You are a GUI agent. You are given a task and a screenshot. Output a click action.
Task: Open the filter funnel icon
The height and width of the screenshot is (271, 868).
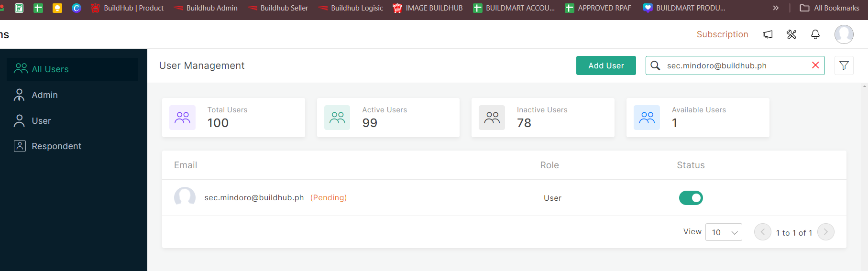coord(844,65)
